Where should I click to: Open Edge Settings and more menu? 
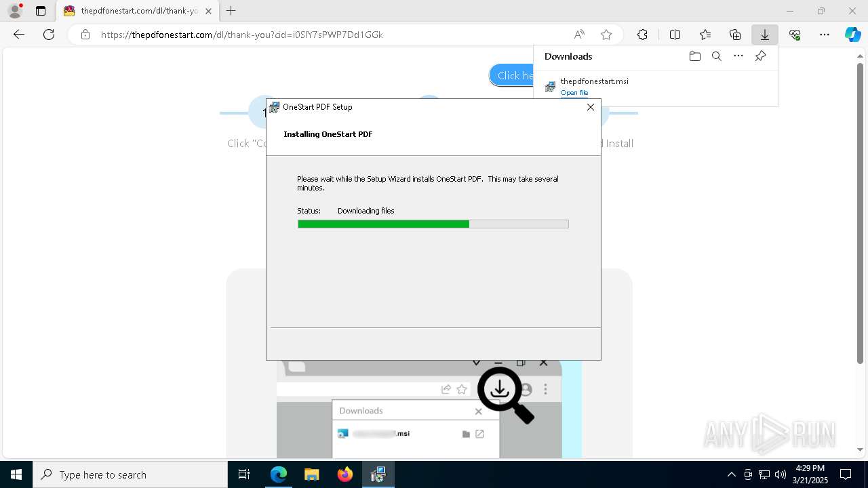[825, 35]
